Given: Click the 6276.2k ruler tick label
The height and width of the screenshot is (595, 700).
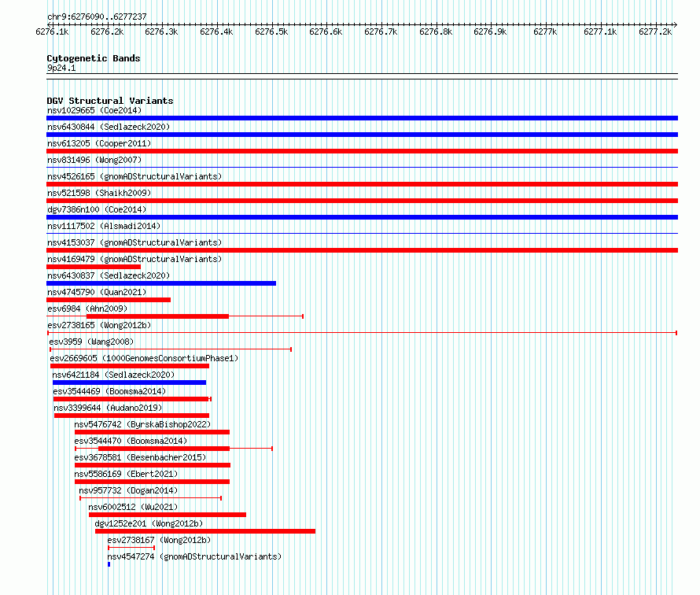Looking at the screenshot, I should 107,31.
